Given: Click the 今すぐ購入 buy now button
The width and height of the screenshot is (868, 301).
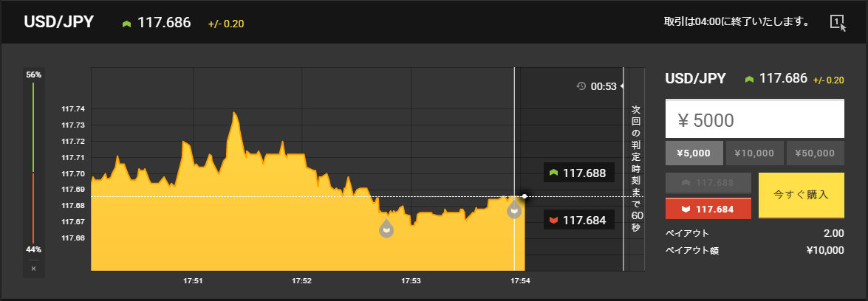Looking at the screenshot, I should click(x=801, y=196).
